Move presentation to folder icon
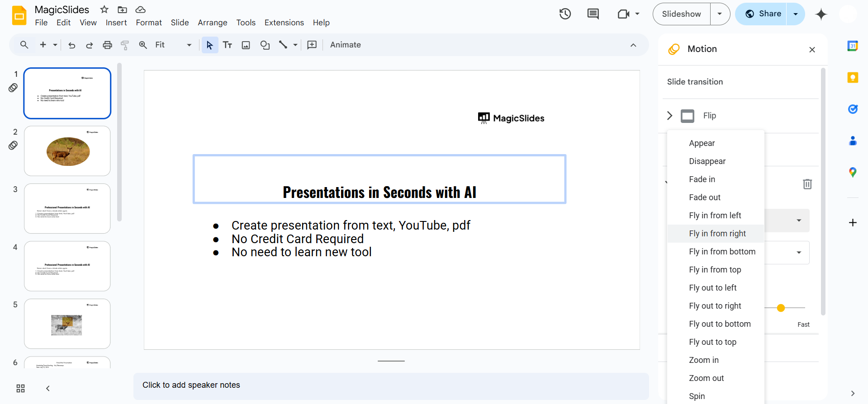This screenshot has width=868, height=404. point(122,9)
